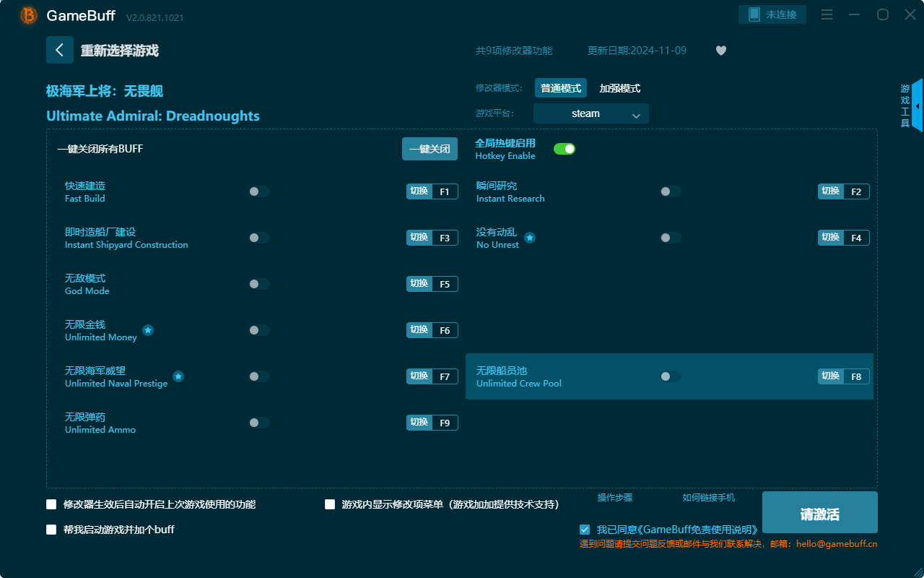This screenshot has height=578, width=924.
Task: Select the 普通模式 tab
Action: [x=560, y=87]
